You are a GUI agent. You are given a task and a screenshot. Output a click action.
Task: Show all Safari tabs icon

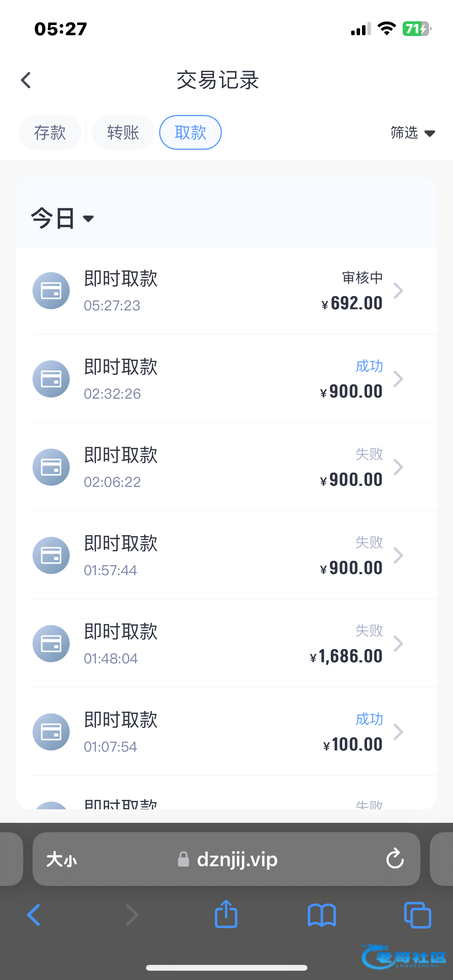[x=417, y=915]
